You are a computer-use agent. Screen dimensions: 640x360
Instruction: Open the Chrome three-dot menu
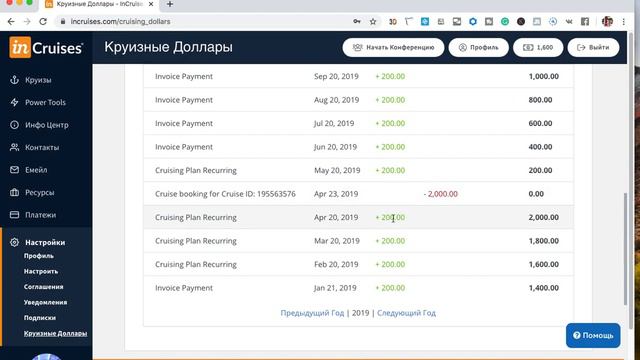(624, 22)
